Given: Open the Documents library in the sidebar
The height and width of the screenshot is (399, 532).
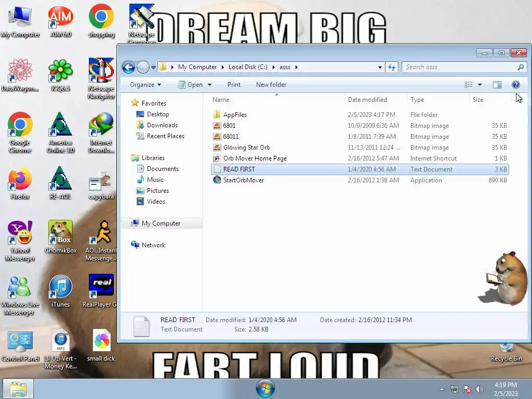Looking at the screenshot, I should pyautogui.click(x=158, y=169).
